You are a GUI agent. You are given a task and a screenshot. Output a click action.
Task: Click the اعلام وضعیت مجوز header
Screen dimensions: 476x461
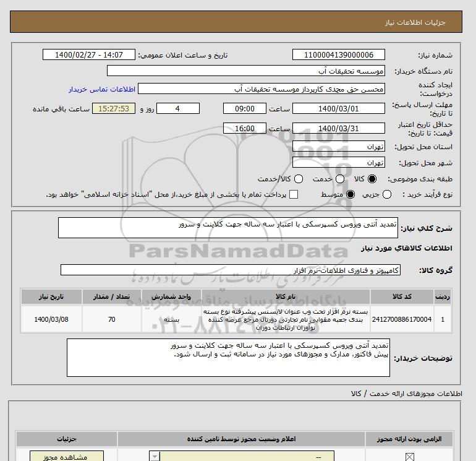click(x=241, y=439)
